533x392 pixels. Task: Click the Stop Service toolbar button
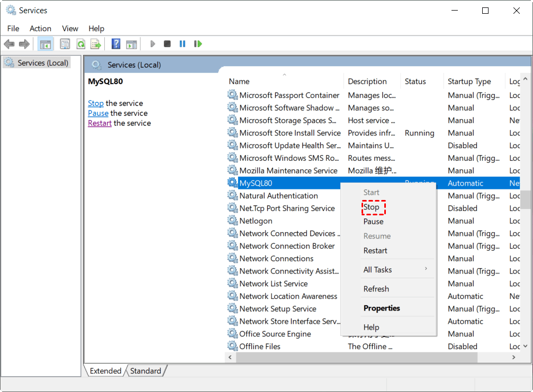point(167,44)
